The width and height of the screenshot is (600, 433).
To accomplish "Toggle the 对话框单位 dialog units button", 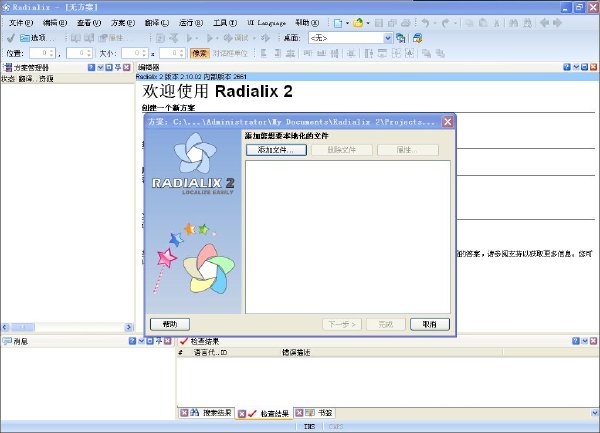I will tap(230, 53).
